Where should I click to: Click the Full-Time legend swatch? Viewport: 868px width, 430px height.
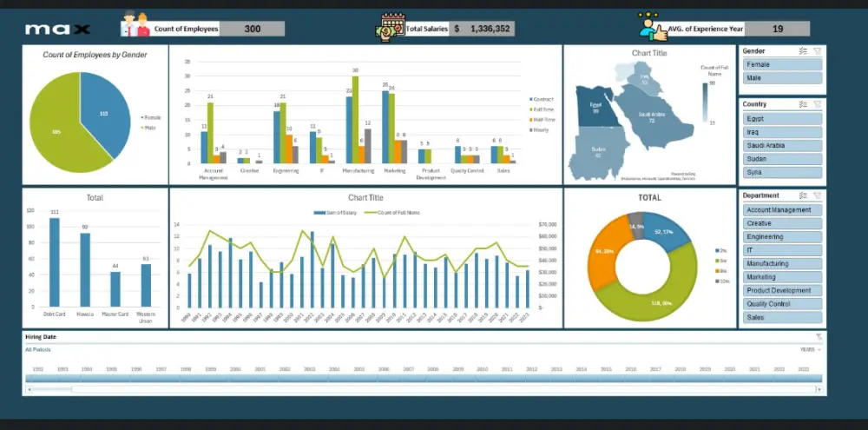tap(531, 109)
